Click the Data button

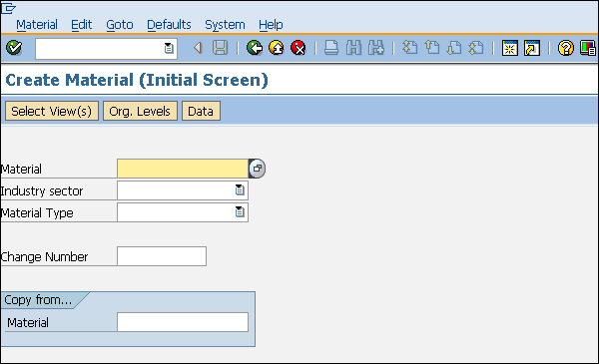(x=201, y=111)
